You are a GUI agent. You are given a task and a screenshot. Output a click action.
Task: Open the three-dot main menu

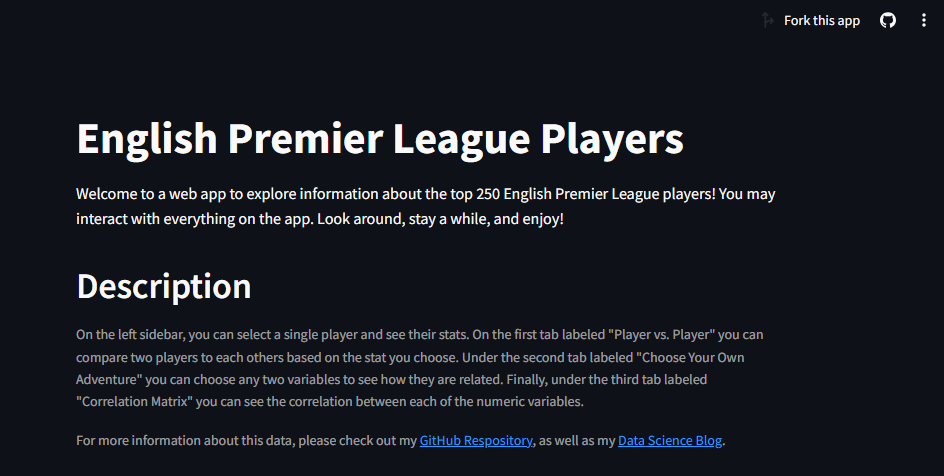[x=924, y=20]
